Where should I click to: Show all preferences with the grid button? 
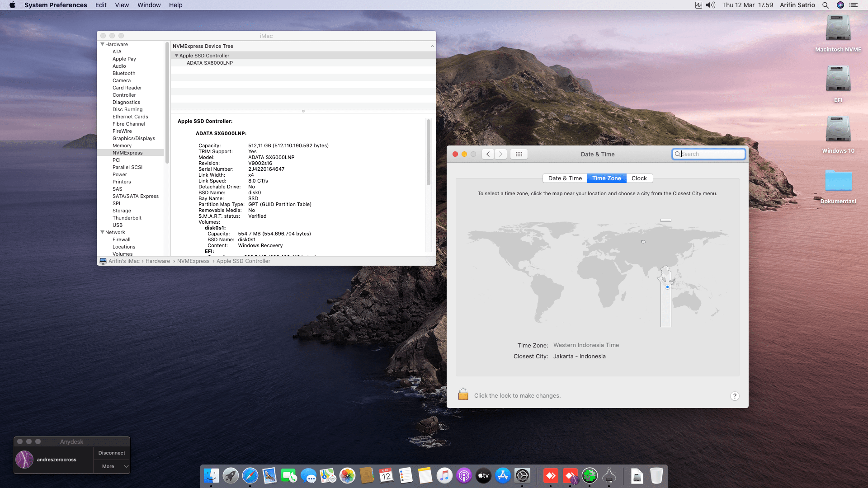[519, 154]
